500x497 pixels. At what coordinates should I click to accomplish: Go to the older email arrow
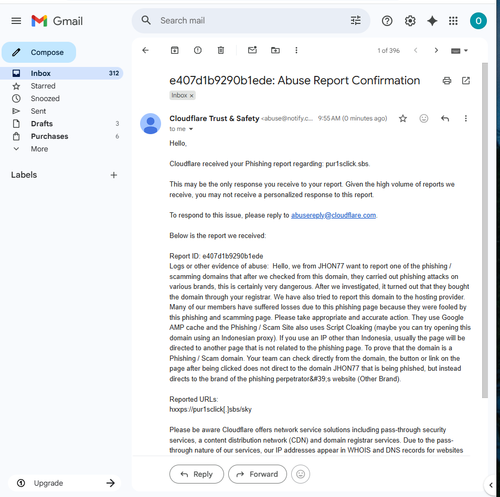pos(436,50)
